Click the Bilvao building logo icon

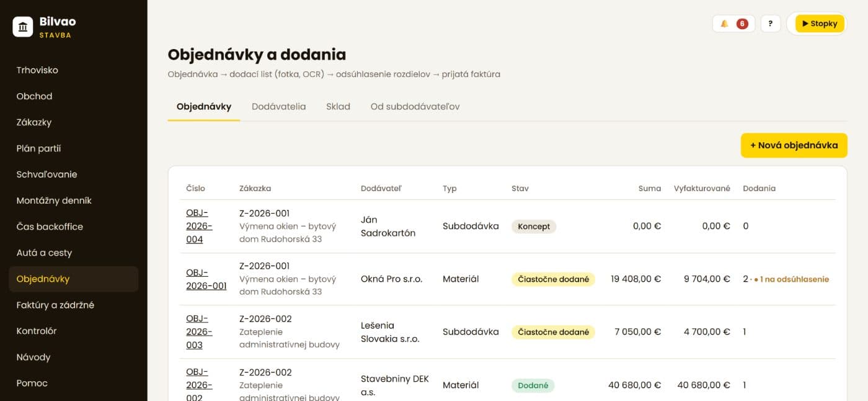click(x=23, y=27)
